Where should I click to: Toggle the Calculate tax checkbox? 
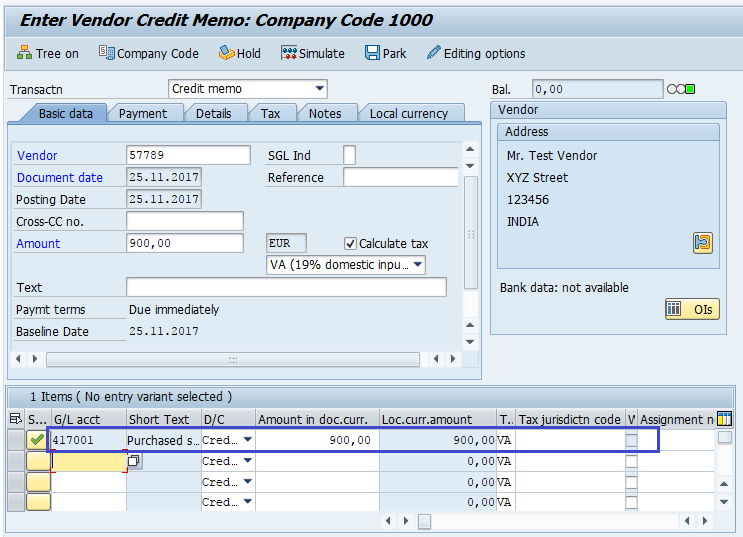pos(350,244)
